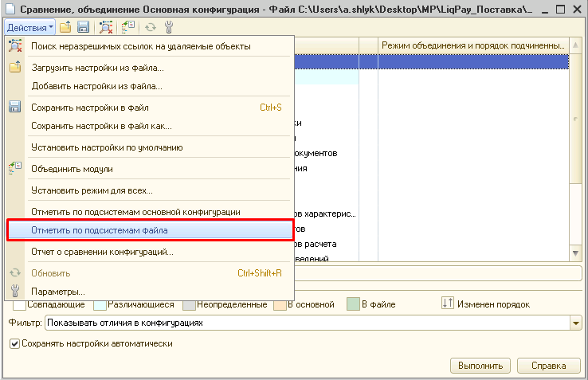Image resolution: width=588 pixels, height=380 pixels.
Task: Select "Установить режим для всех..." menu entry
Action: pyautogui.click(x=92, y=190)
